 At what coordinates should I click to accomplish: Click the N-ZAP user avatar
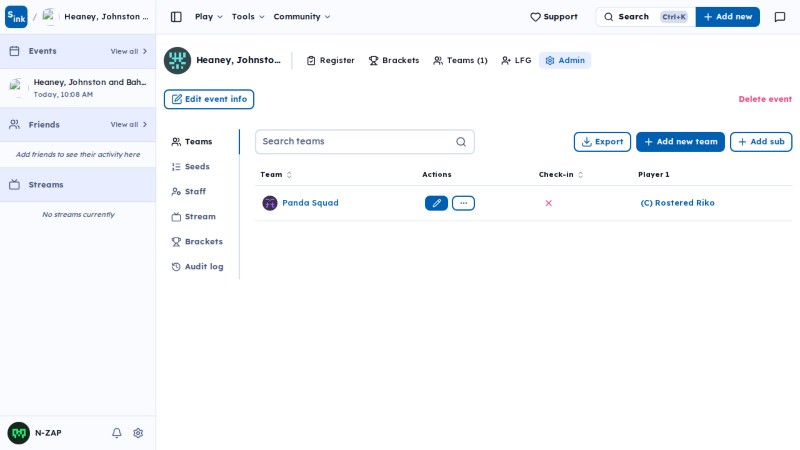click(x=19, y=433)
